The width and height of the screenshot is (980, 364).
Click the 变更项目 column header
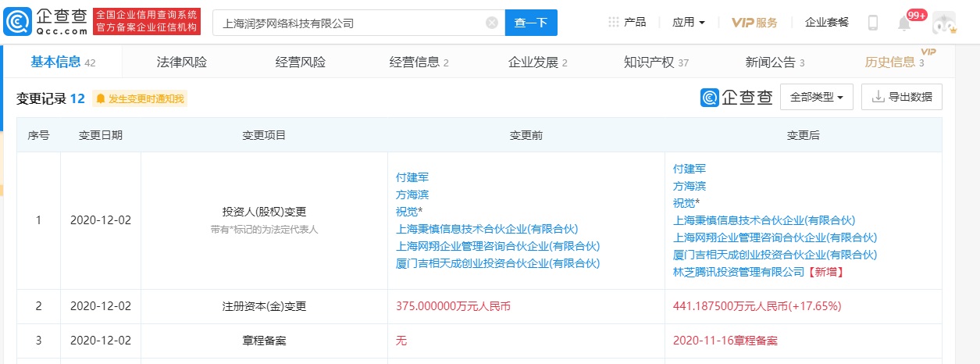pyautogui.click(x=264, y=136)
